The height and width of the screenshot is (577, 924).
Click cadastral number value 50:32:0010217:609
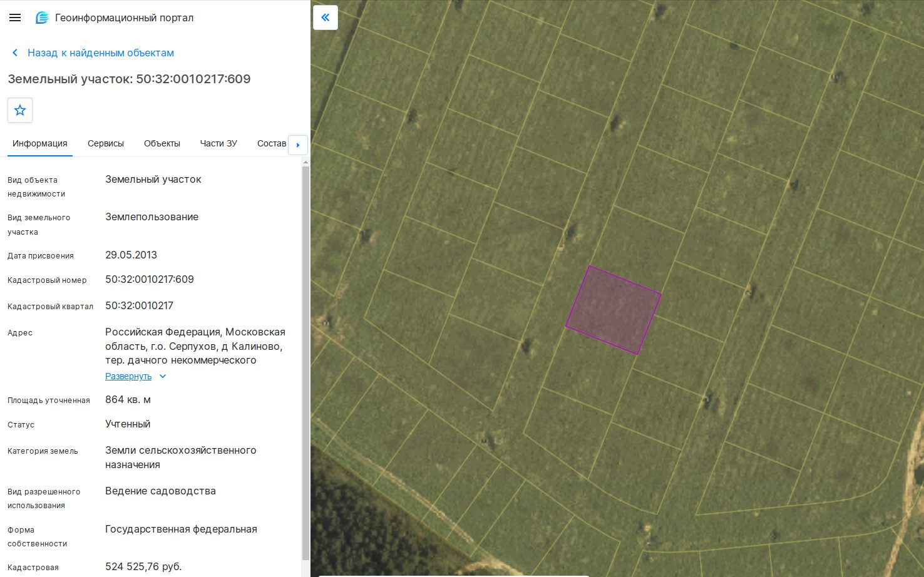click(150, 279)
